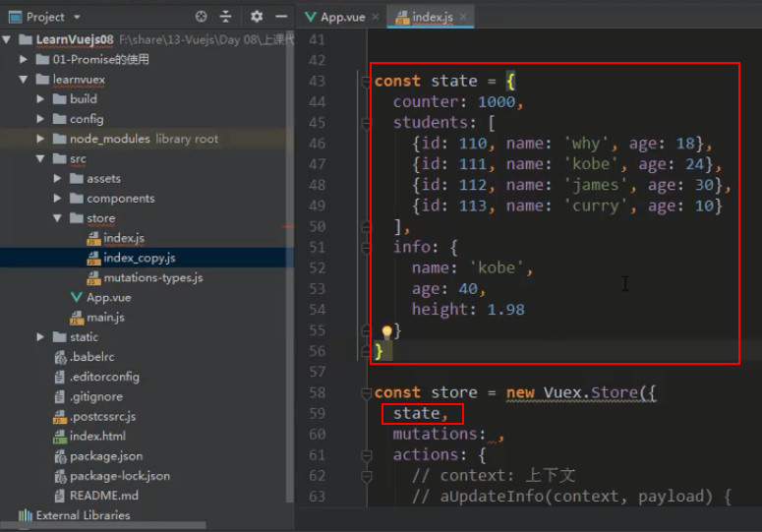This screenshot has height=532, width=762.
Task: Close the index.js tab
Action: click(x=463, y=17)
